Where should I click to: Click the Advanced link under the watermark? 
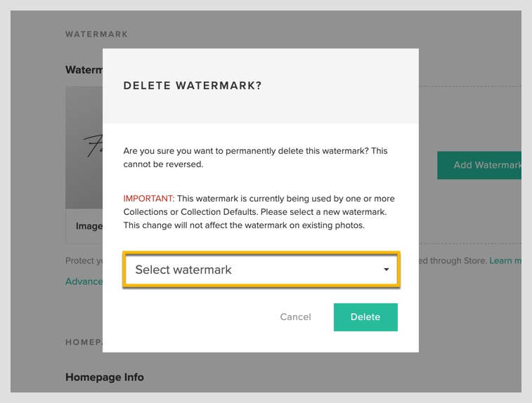click(84, 282)
